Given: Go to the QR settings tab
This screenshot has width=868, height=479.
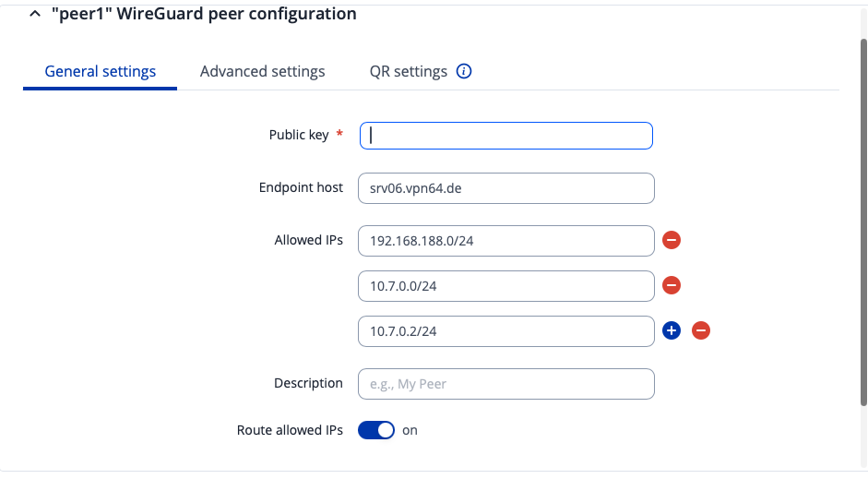Looking at the screenshot, I should pos(408,71).
